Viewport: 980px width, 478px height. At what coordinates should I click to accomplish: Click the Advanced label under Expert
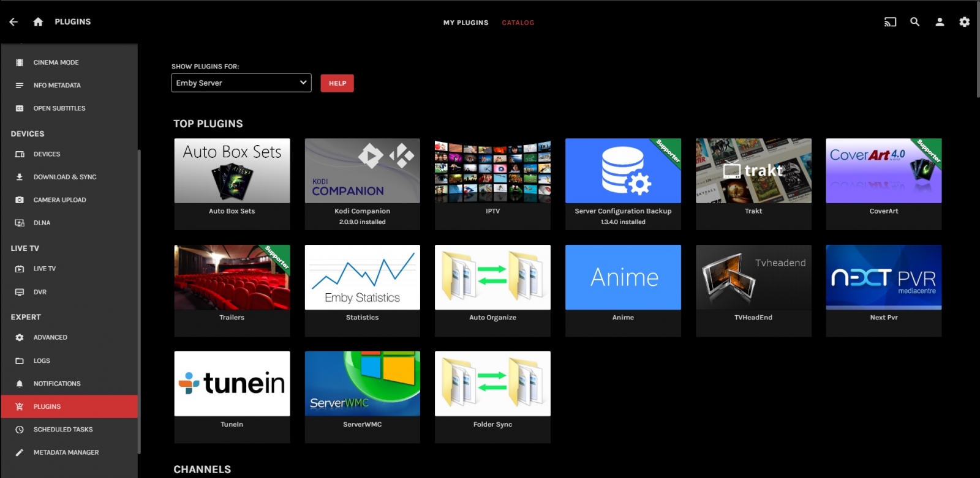50,338
